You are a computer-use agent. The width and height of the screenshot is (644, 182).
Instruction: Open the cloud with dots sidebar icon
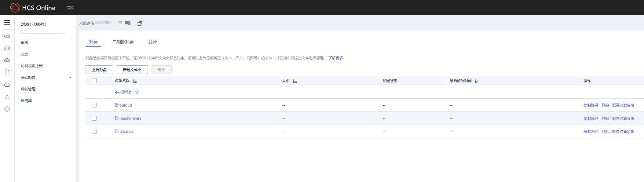click(x=7, y=48)
